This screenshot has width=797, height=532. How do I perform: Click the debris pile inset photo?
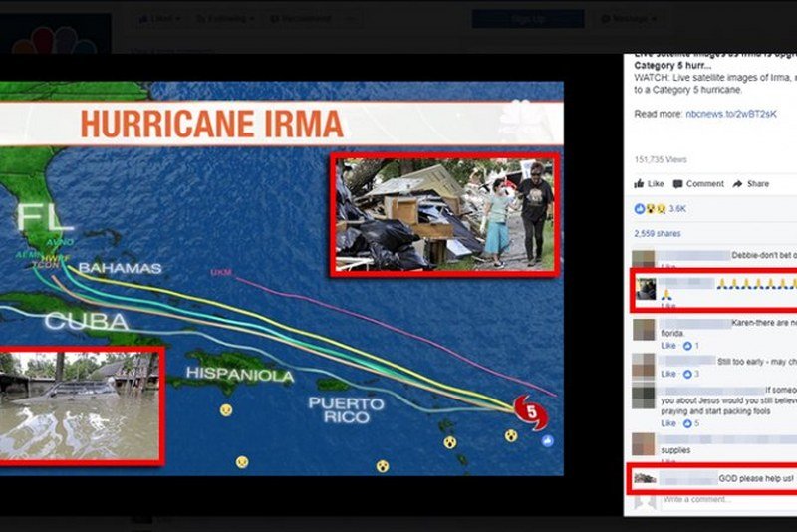[444, 212]
